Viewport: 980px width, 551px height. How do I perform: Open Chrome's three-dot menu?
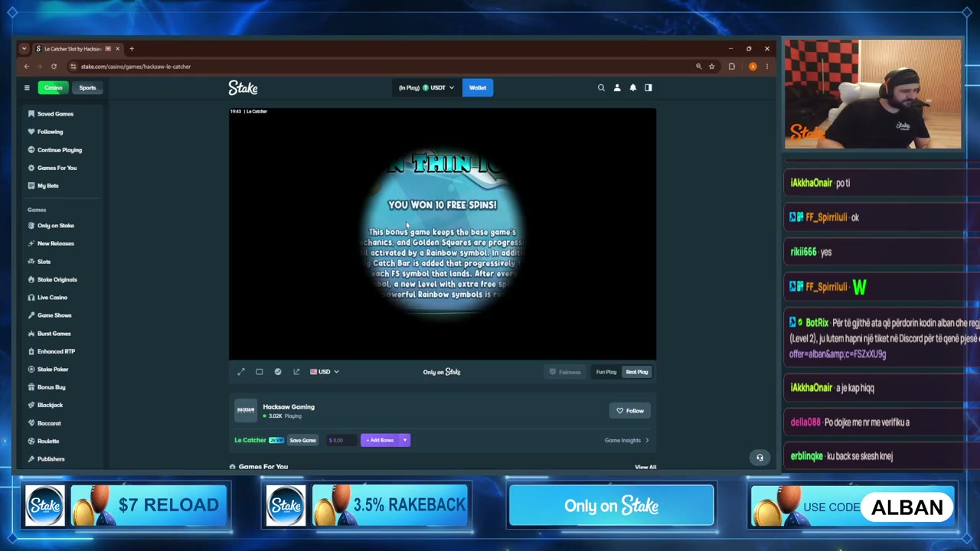pos(766,67)
